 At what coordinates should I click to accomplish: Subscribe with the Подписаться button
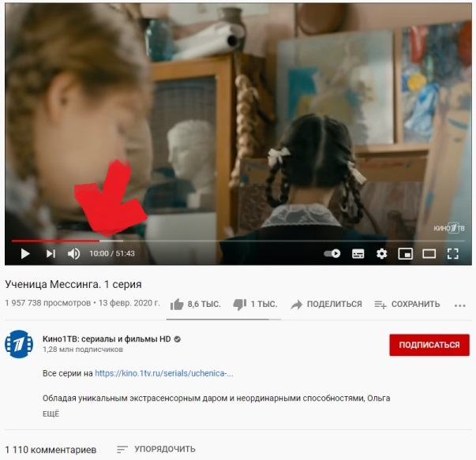(x=429, y=345)
